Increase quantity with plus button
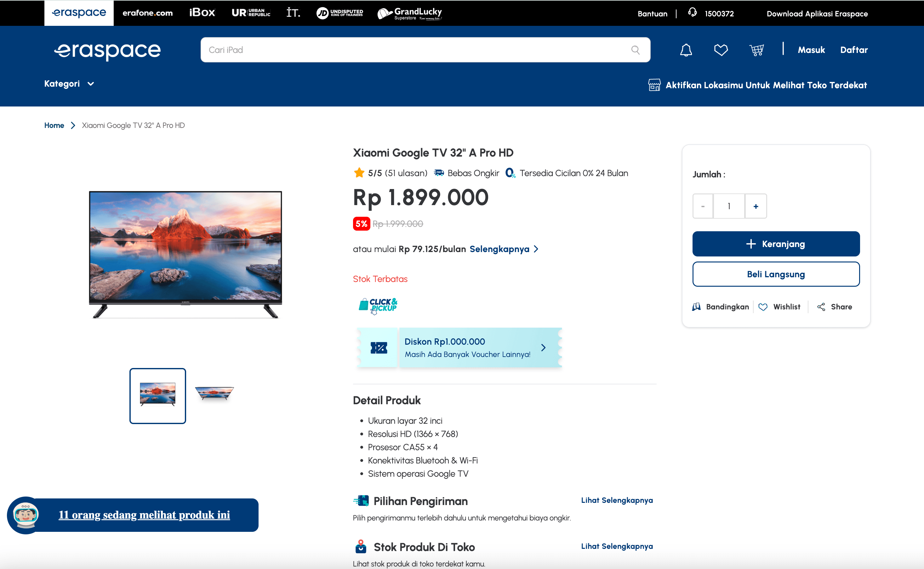The image size is (924, 569). (x=756, y=206)
